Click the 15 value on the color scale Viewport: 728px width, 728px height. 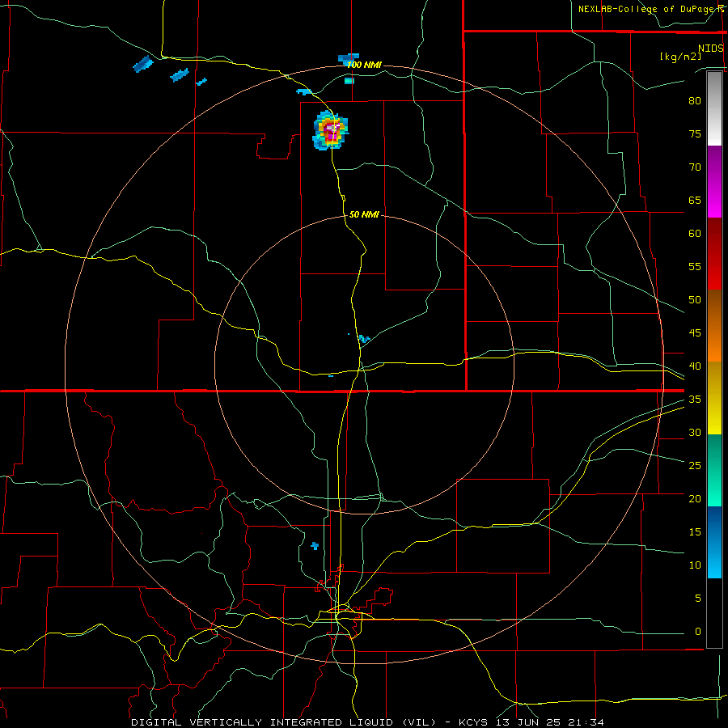pos(695,532)
